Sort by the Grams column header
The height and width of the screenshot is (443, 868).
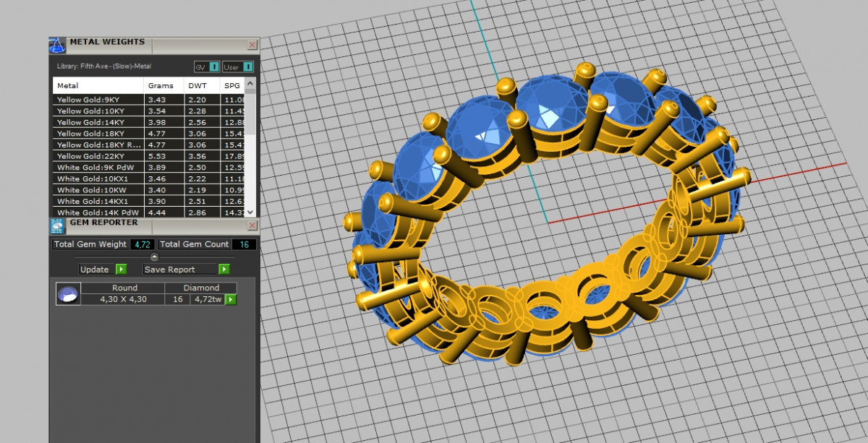point(161,85)
